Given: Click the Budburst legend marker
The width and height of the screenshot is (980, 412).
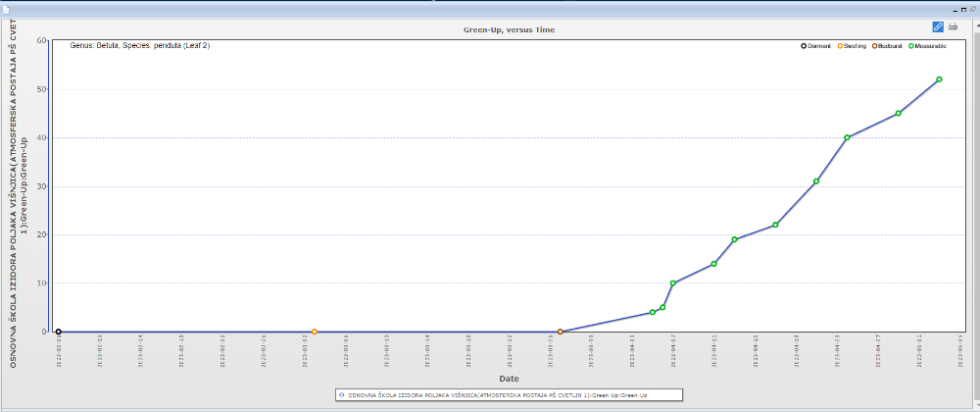Looking at the screenshot, I should [873, 46].
